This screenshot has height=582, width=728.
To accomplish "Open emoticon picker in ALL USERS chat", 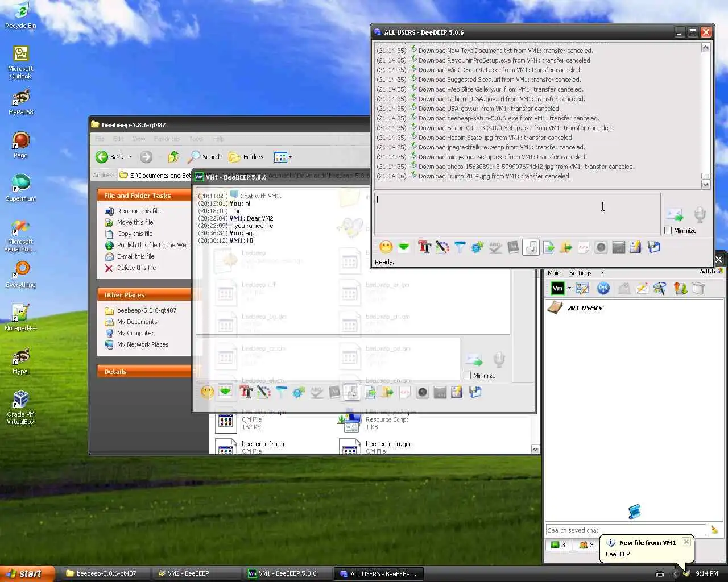I will coord(386,247).
